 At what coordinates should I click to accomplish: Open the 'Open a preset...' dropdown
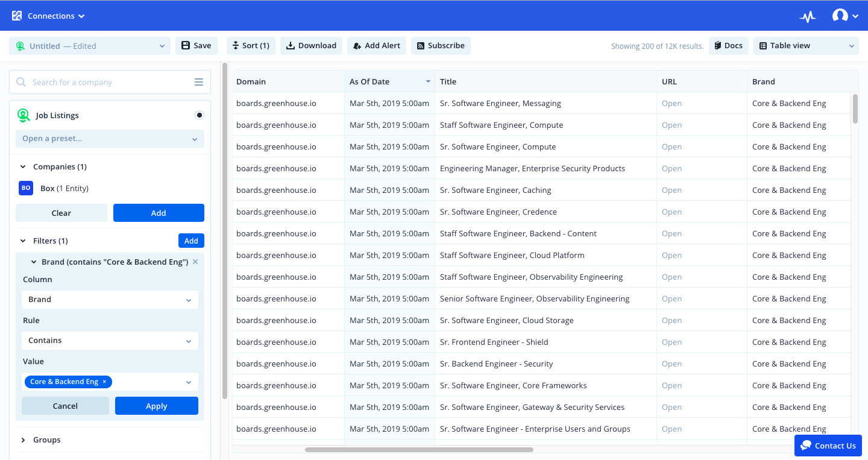110,139
